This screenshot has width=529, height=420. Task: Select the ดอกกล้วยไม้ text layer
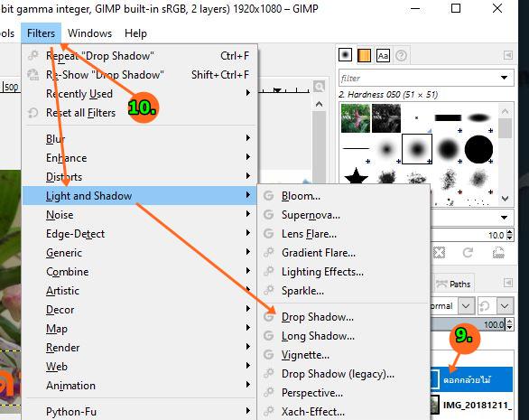coord(471,379)
